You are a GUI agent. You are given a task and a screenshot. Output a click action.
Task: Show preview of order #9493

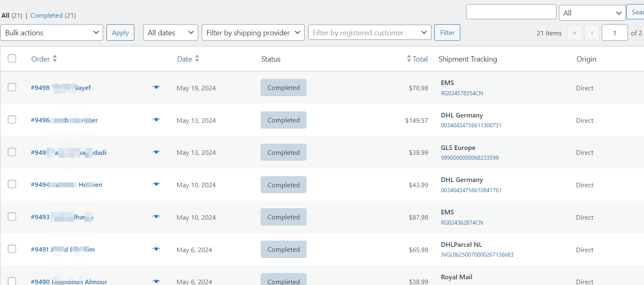coord(156,217)
